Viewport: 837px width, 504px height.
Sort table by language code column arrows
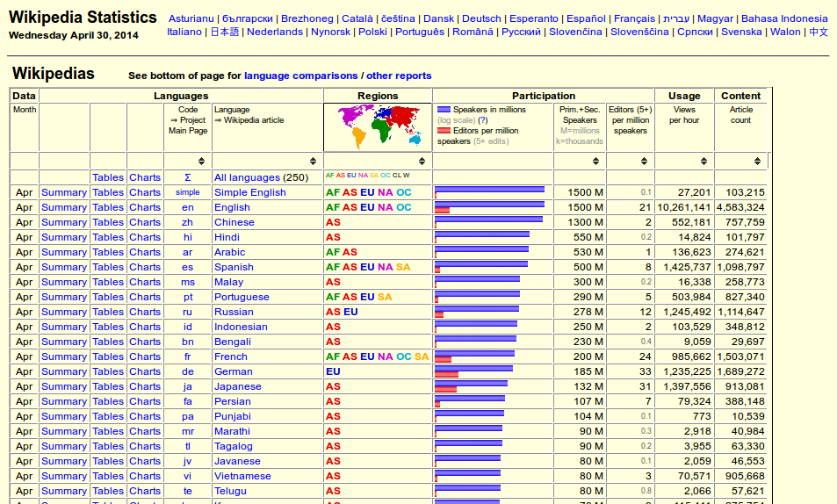coord(201,162)
